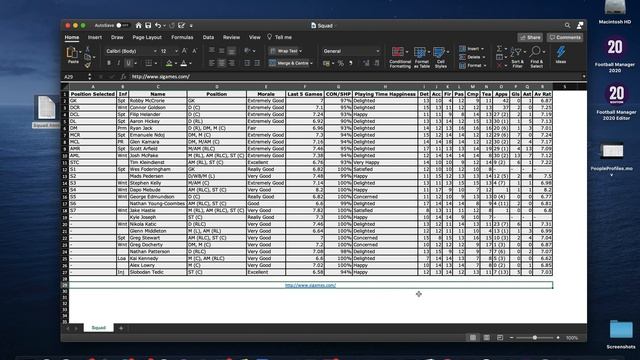Open the Ideas pane
Viewport: 640px width, 360px height.
point(561,55)
